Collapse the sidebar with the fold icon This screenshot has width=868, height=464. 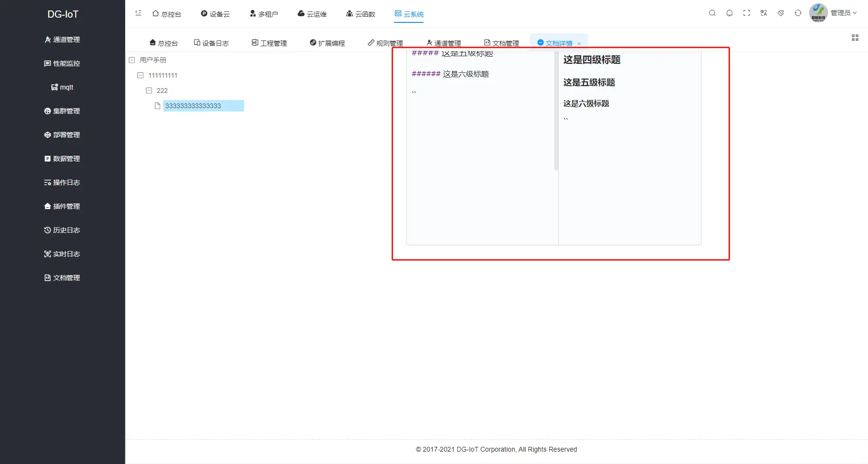[x=138, y=13]
